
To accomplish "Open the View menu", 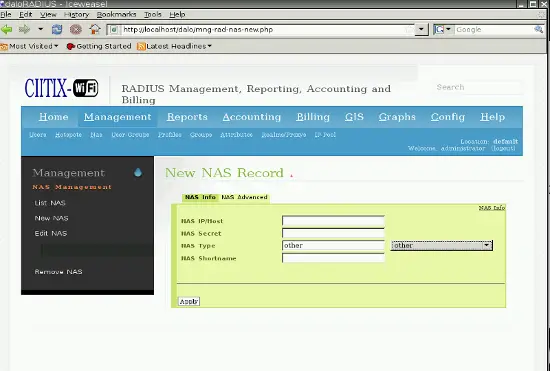I will 48,14.
